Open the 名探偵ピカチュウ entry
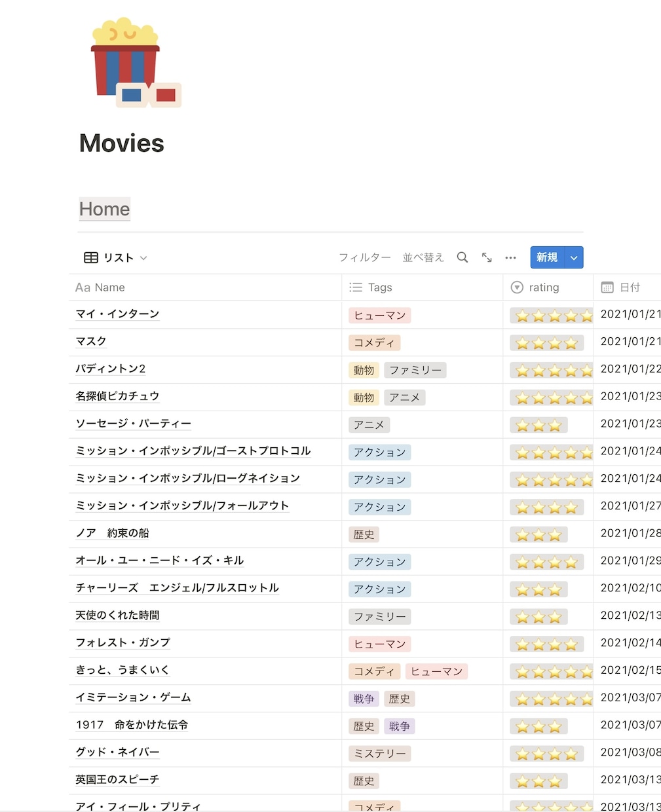This screenshot has height=812, width=661. (117, 396)
